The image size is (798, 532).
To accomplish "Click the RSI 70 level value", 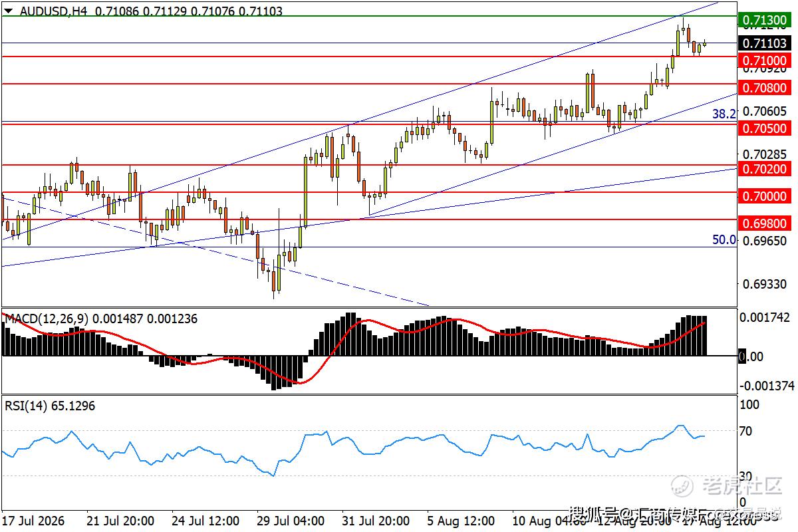I will (x=746, y=432).
